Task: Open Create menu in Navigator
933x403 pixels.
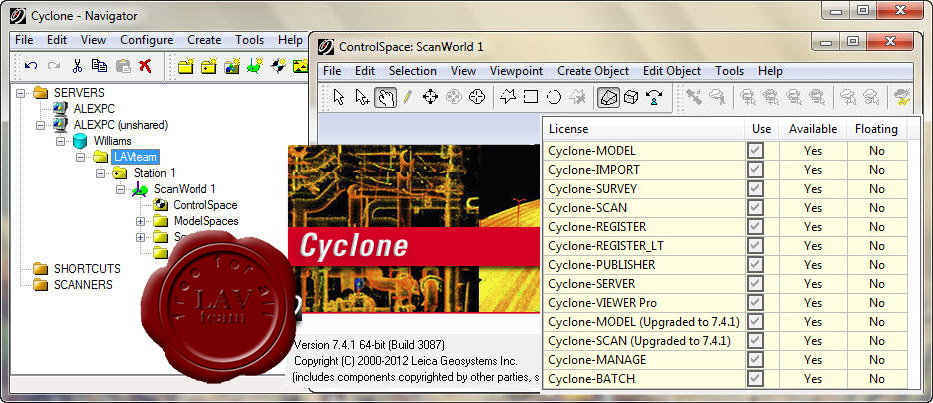Action: click(204, 40)
